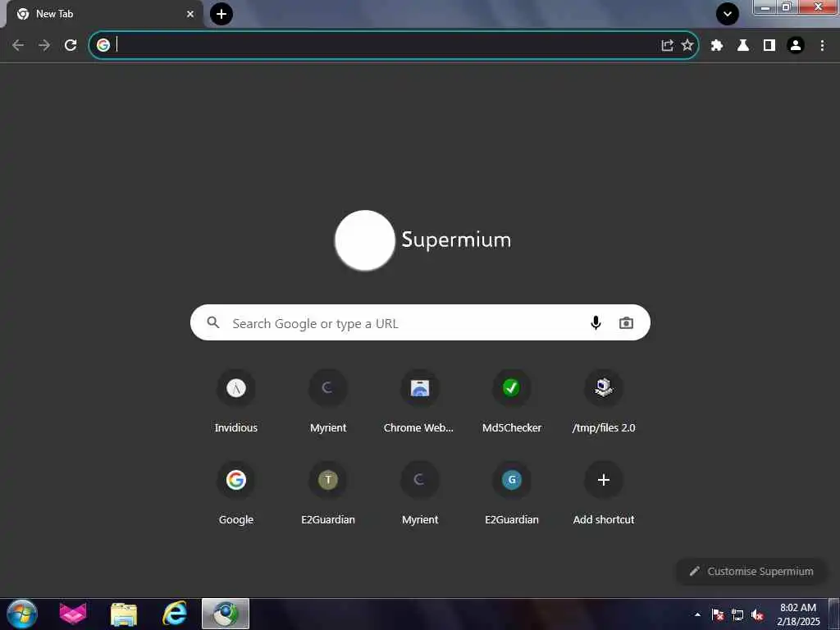Select Supermium taskbar button
The height and width of the screenshot is (630, 840).
(226, 614)
